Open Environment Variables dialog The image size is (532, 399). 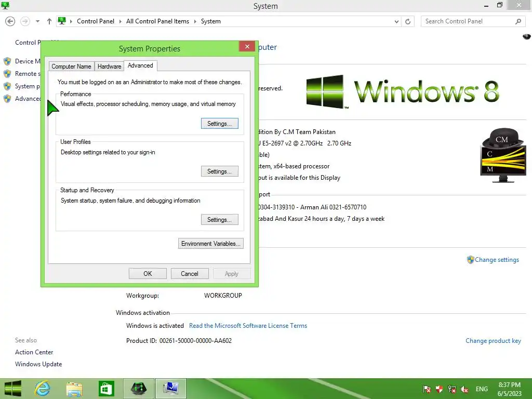[211, 244]
